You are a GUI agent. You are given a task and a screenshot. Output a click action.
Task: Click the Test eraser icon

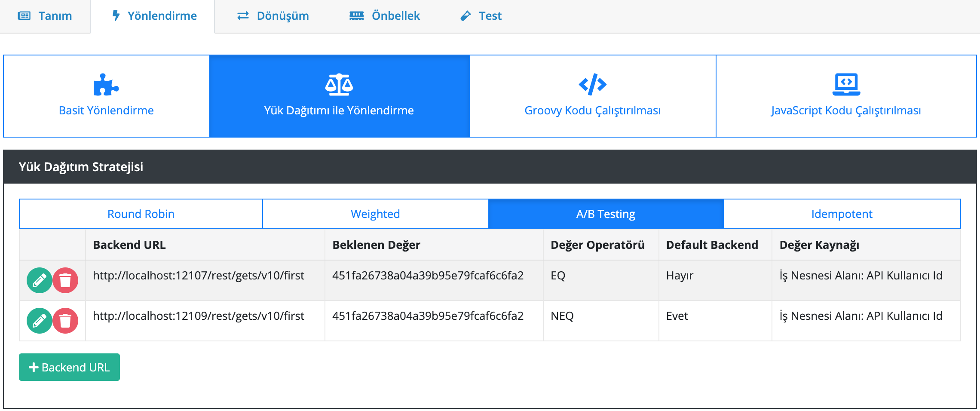point(465,16)
